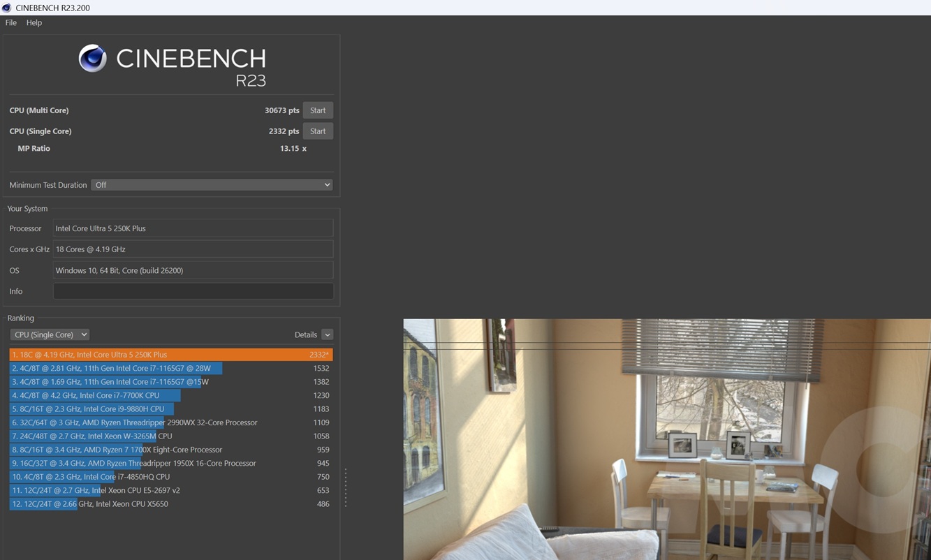This screenshot has width=931, height=560.
Task: Click the dotted panel resize handle
Action: 346,487
